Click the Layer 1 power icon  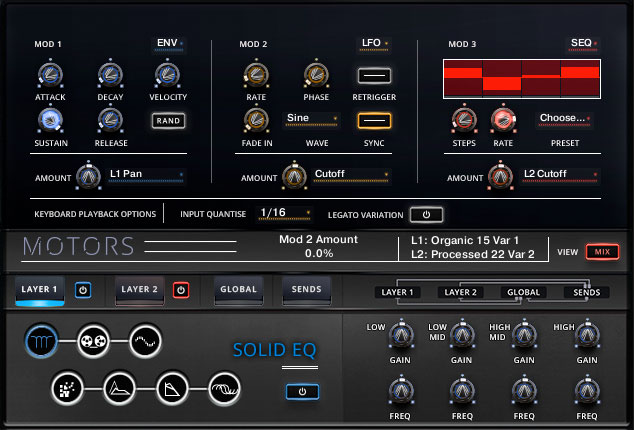83,290
